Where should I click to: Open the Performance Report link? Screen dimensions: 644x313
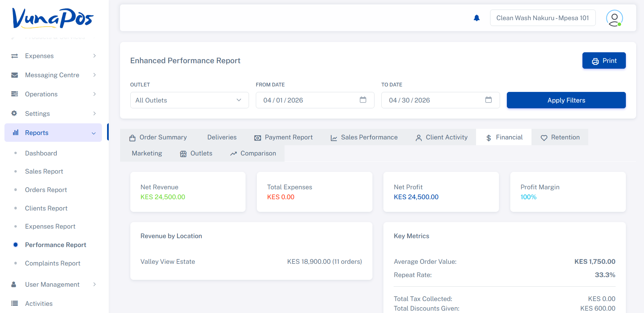55,245
